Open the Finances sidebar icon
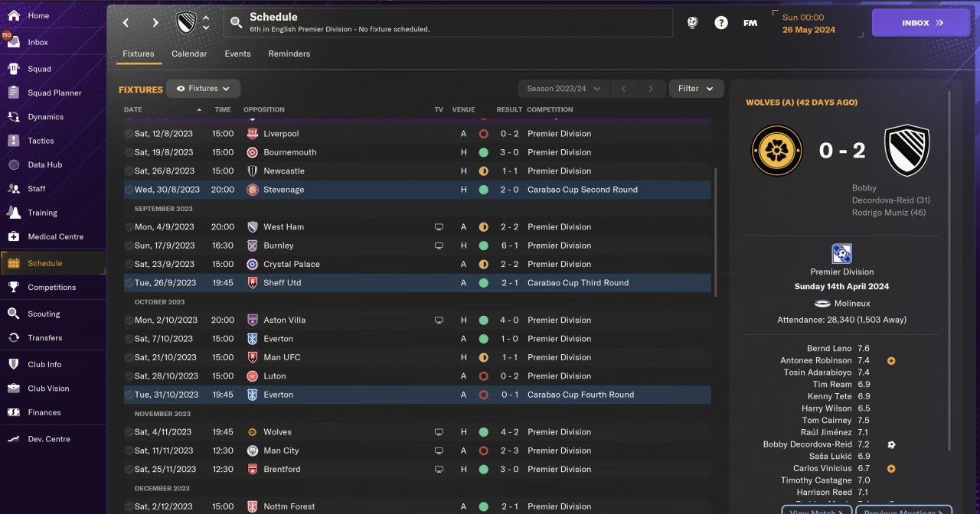Viewport: 980px width, 514px height. tap(14, 412)
